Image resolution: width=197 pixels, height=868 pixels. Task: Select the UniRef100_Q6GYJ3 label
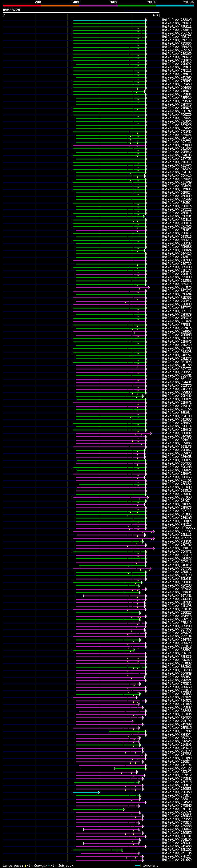(177, 619)
